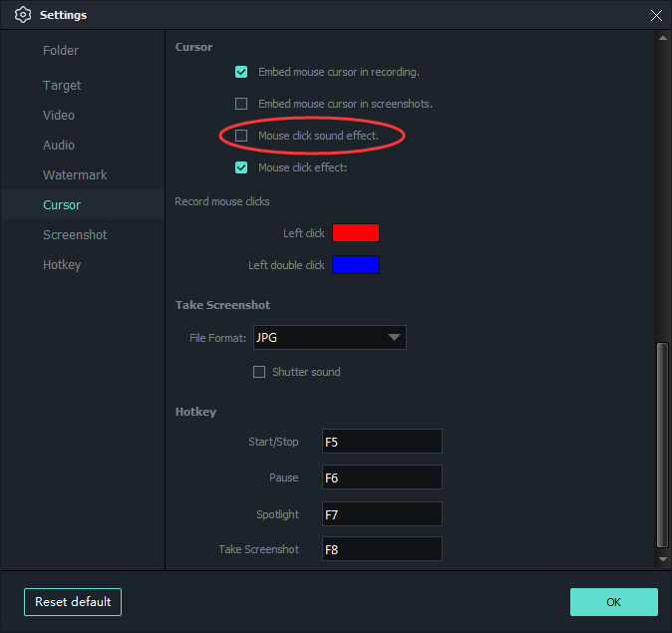Enable Embed mouse cursor in screenshots
The image size is (672, 633).
pos(241,104)
